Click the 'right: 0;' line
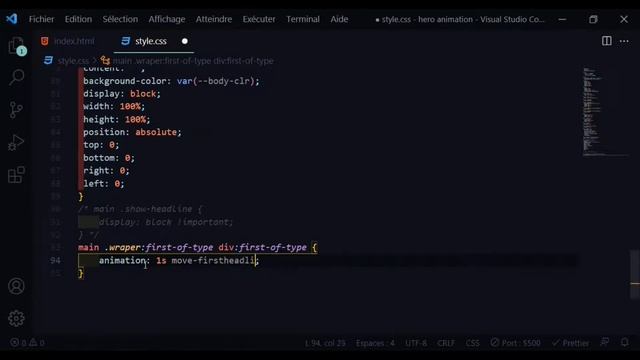Viewport: 640px width, 360px height. click(x=106, y=170)
